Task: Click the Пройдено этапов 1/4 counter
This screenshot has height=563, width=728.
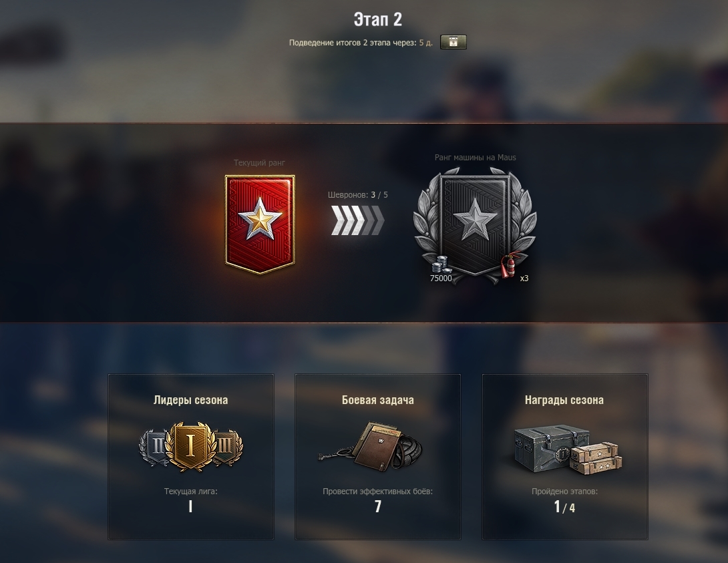Action: (564, 500)
